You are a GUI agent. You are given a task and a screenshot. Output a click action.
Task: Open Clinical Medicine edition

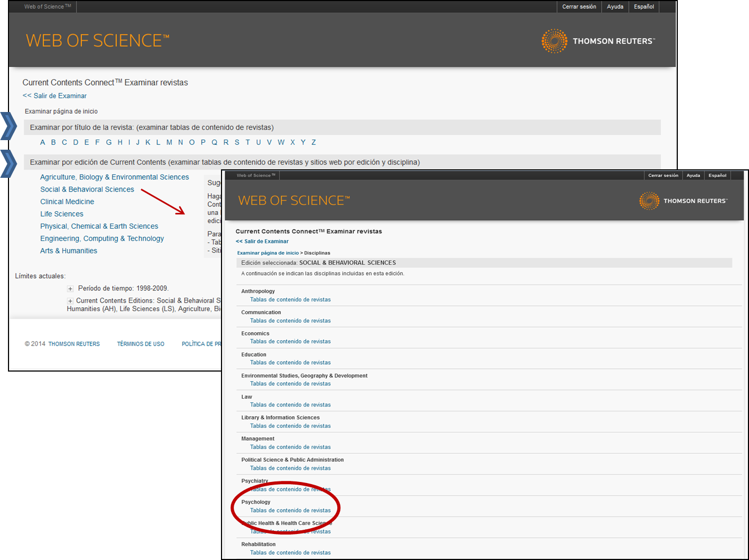pyautogui.click(x=67, y=202)
